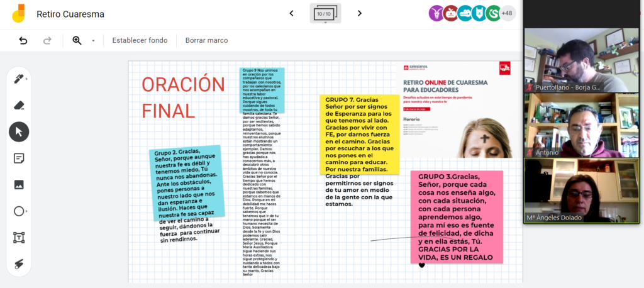Click muted mic icon on Puertollano tile
Viewport: 644px width, 288px height.
pyautogui.click(x=530, y=87)
